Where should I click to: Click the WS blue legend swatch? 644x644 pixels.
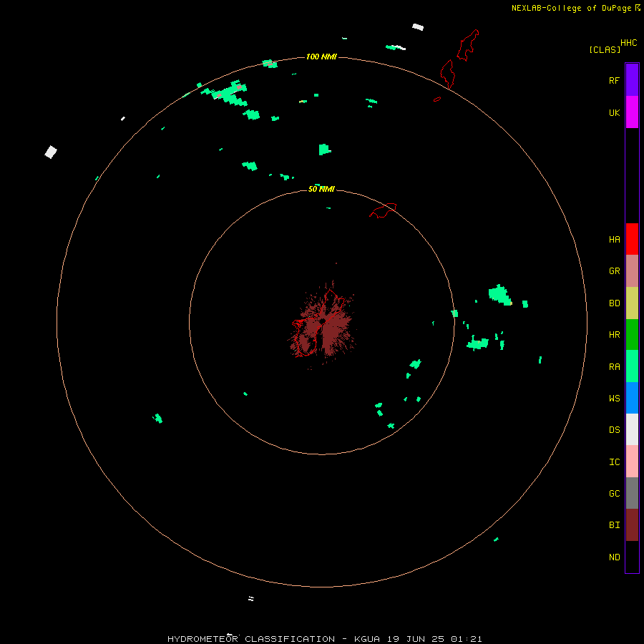coord(632,398)
